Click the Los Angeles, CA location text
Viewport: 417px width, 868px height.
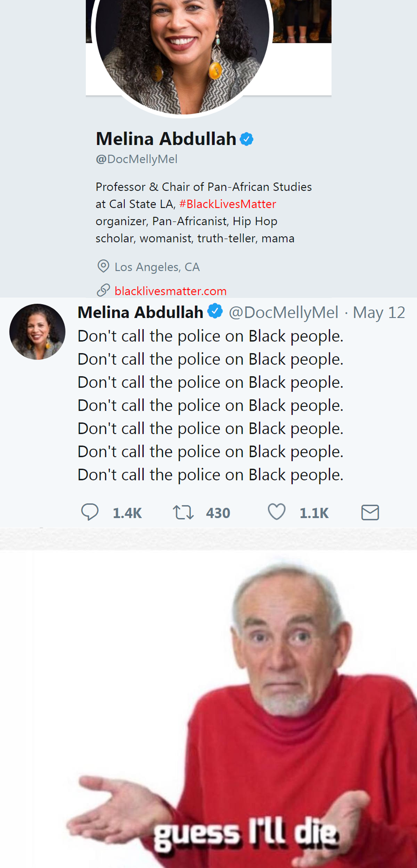pyautogui.click(x=157, y=267)
